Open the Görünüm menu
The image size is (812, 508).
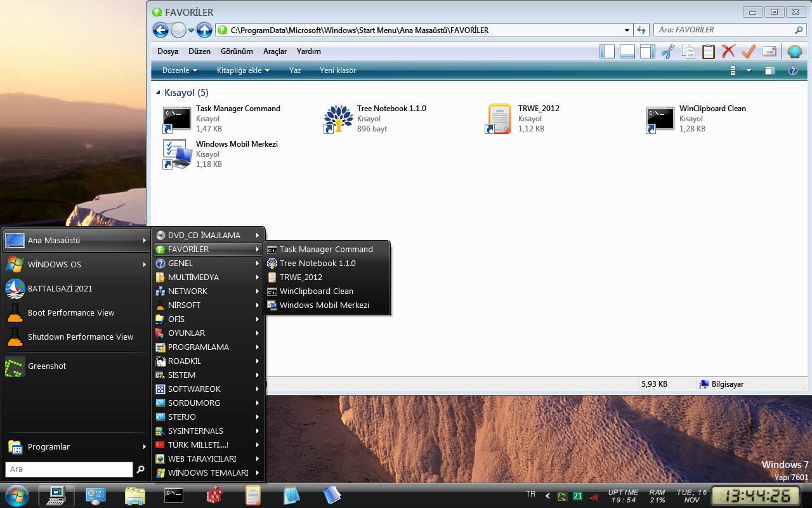point(237,51)
